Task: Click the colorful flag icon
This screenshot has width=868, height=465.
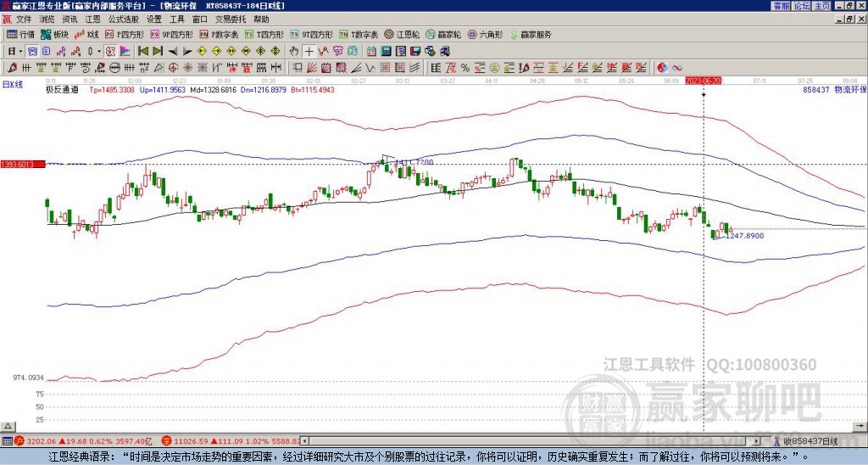Action: 125,52
